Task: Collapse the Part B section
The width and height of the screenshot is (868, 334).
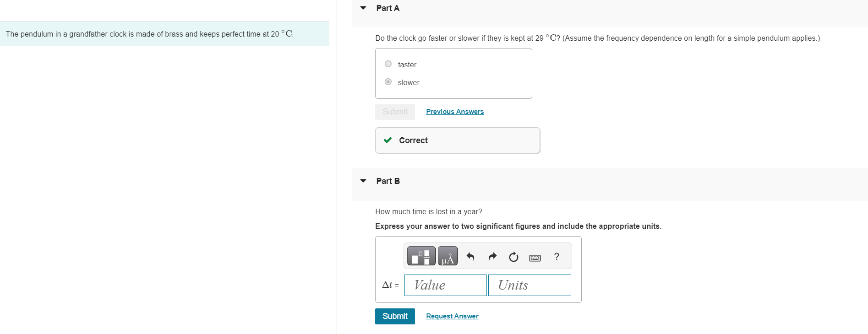Action: point(363,181)
